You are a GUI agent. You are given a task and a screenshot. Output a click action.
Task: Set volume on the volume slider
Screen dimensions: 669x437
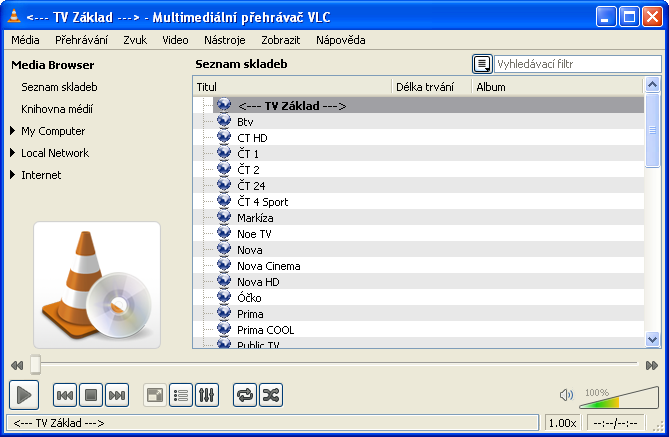click(x=619, y=398)
